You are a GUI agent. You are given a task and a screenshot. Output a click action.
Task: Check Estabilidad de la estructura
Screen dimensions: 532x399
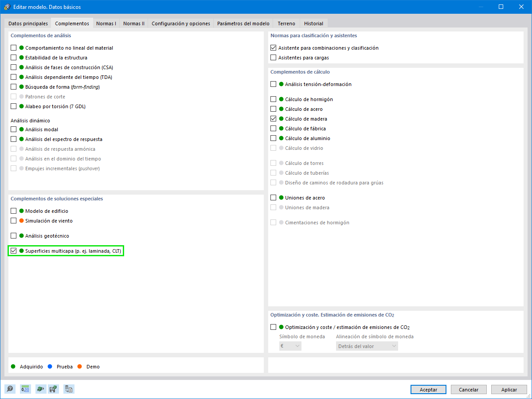click(14, 58)
